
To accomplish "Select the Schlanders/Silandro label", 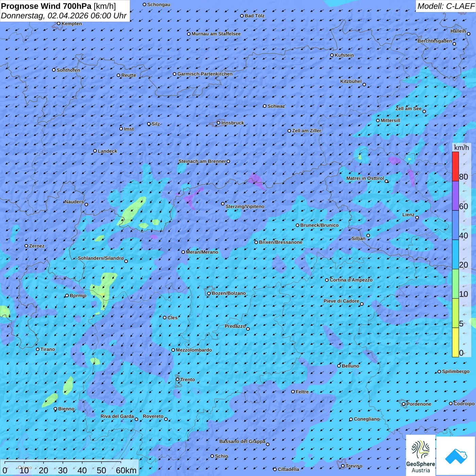I will point(101,258).
